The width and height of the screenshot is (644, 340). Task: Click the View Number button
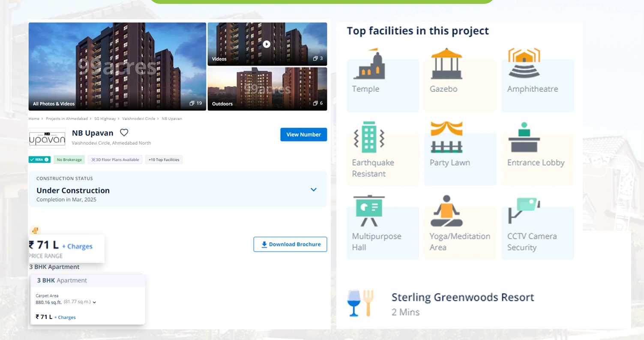[x=303, y=134]
